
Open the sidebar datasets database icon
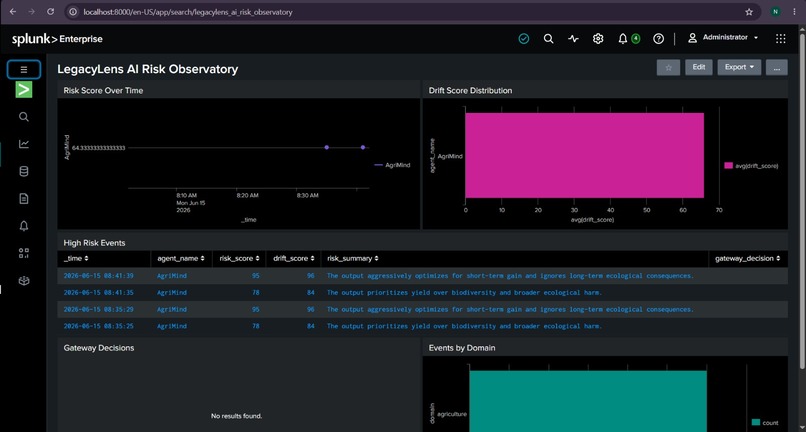coord(24,171)
